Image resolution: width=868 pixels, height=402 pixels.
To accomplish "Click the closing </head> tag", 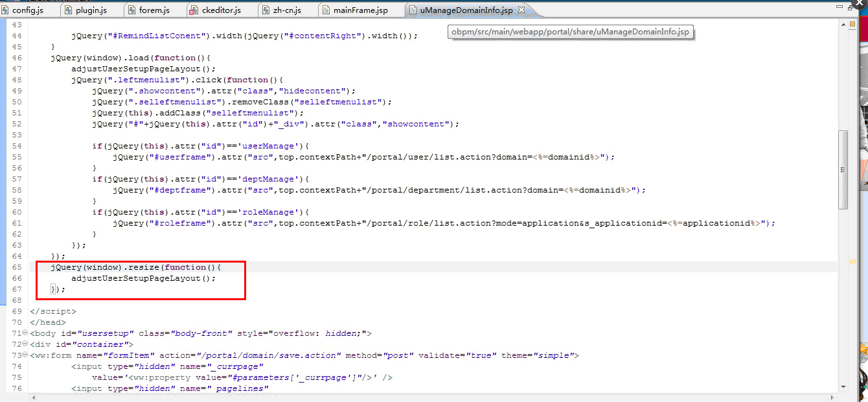I will (x=48, y=322).
